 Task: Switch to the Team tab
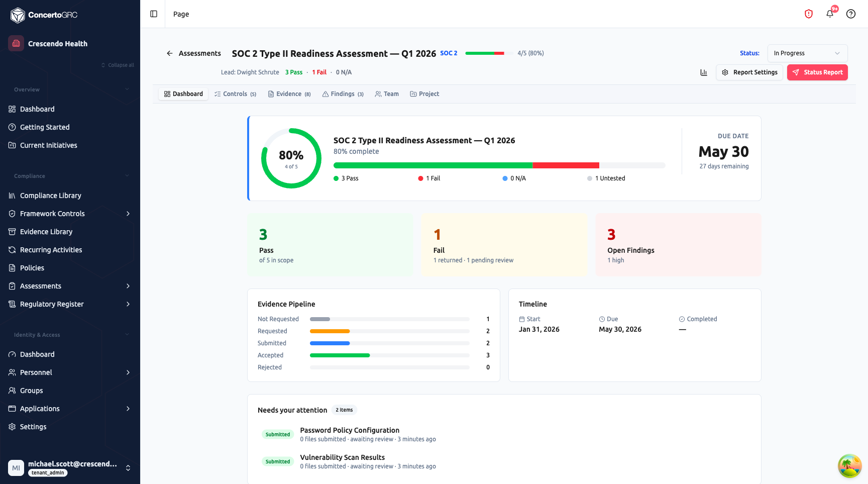pos(387,94)
